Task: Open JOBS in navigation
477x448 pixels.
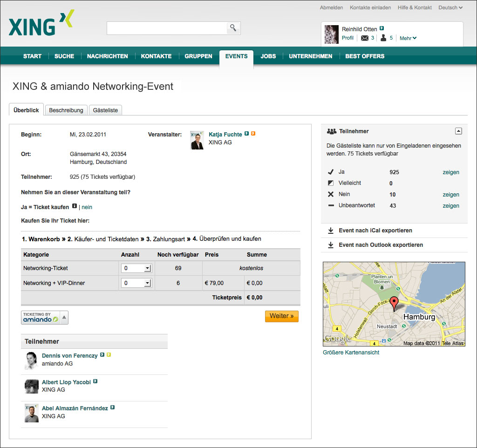Action: (268, 56)
